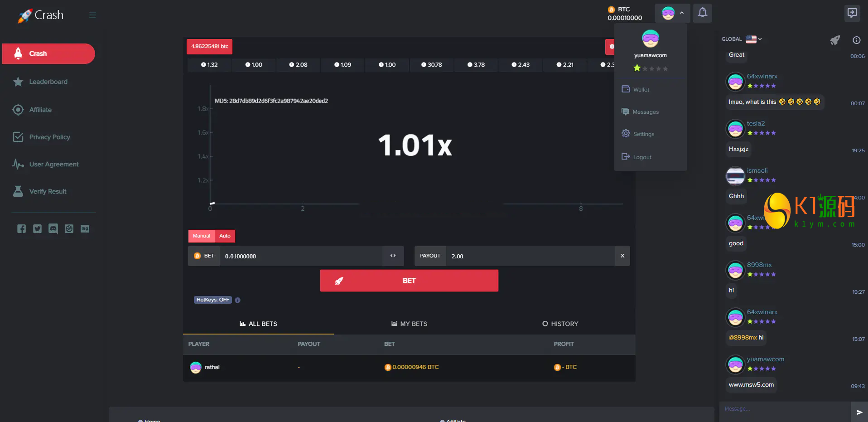
Task: Switch betting mode to Auto
Action: click(225, 236)
